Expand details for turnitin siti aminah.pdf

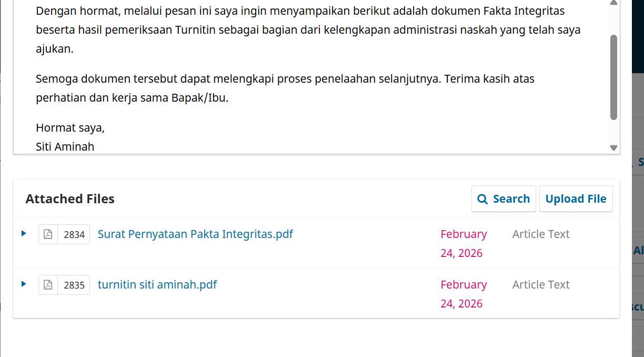click(24, 284)
